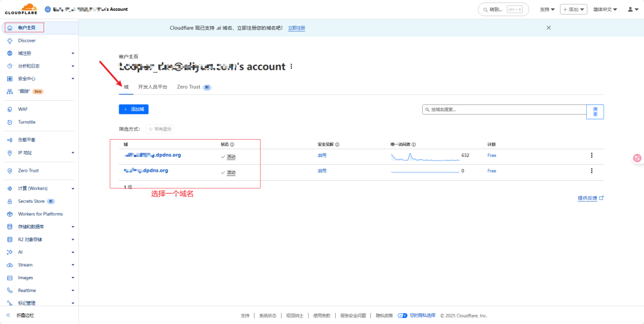
Task: Open three-dot menu beside account name
Action: coord(292,67)
